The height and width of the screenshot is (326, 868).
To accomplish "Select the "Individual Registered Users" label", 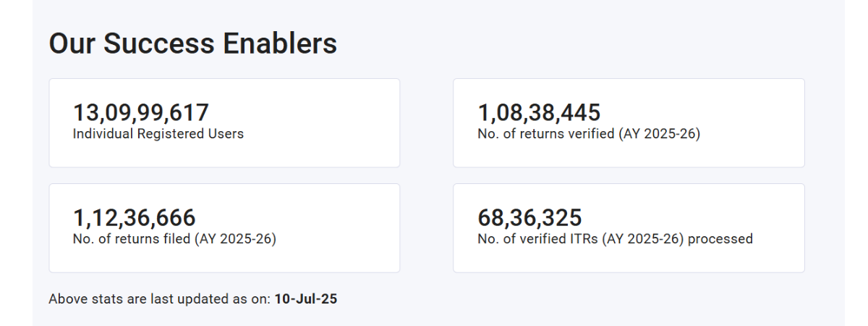I will [158, 134].
